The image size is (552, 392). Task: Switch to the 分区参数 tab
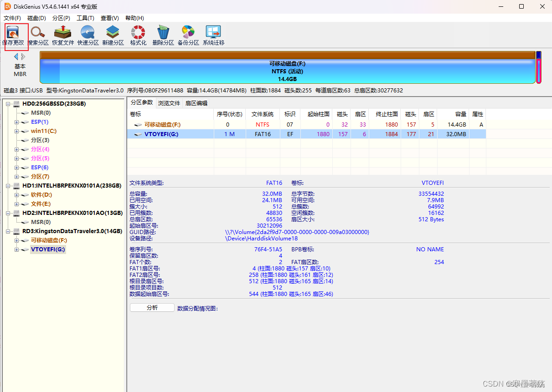click(141, 102)
